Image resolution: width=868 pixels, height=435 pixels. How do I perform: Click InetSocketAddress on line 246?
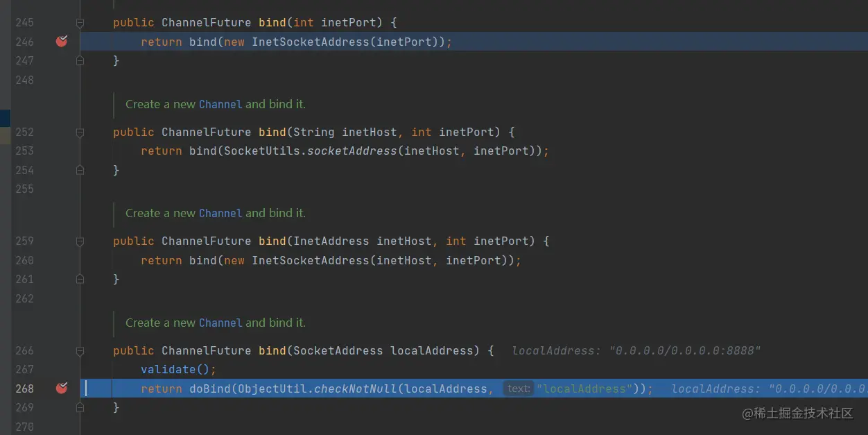coord(311,42)
